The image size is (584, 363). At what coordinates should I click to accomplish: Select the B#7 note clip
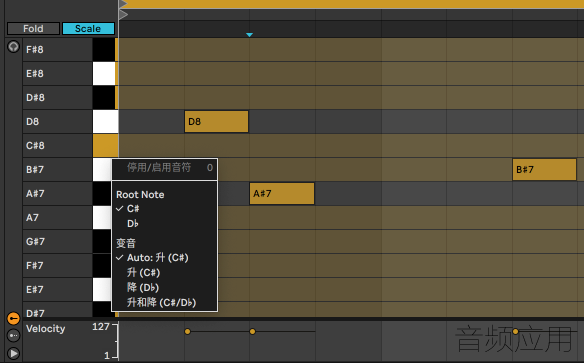pos(545,170)
